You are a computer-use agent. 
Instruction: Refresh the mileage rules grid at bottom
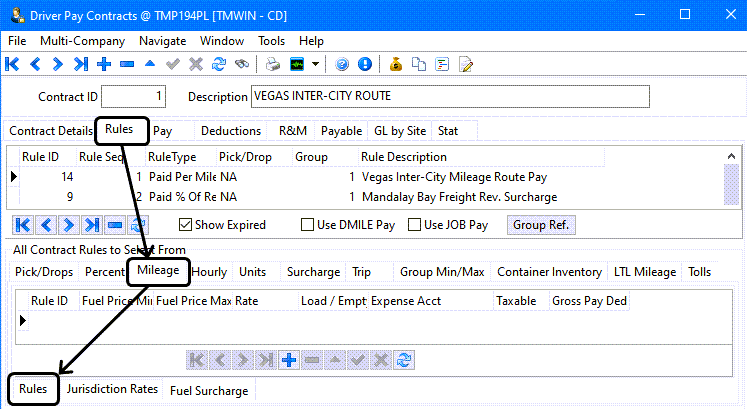coord(404,360)
